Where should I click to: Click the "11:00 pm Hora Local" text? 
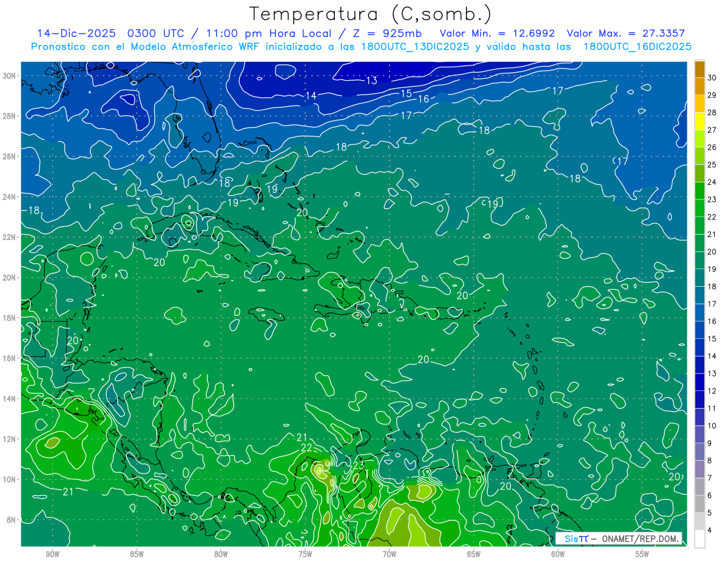pyautogui.click(x=268, y=33)
